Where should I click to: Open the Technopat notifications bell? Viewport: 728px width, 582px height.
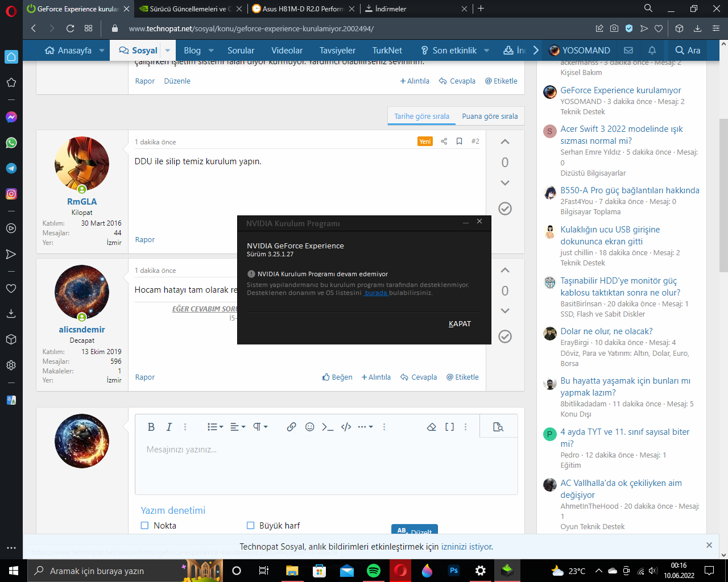652,50
